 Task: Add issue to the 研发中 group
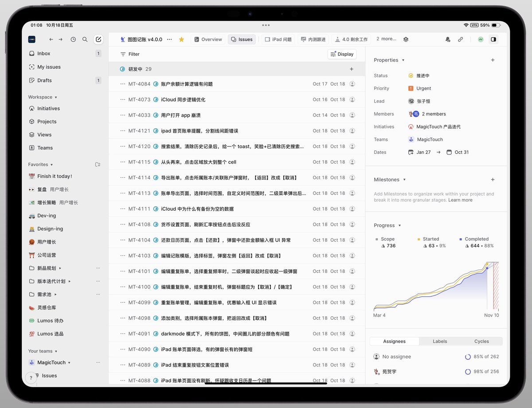[352, 69]
